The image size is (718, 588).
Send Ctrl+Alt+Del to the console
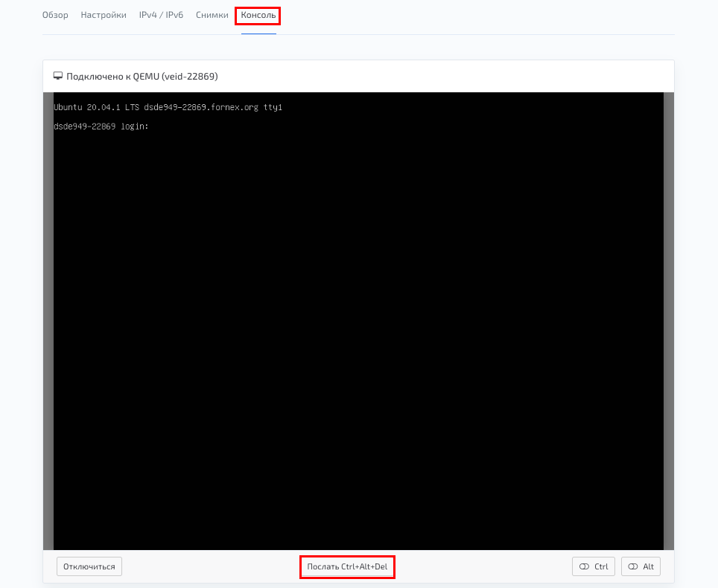(x=347, y=566)
